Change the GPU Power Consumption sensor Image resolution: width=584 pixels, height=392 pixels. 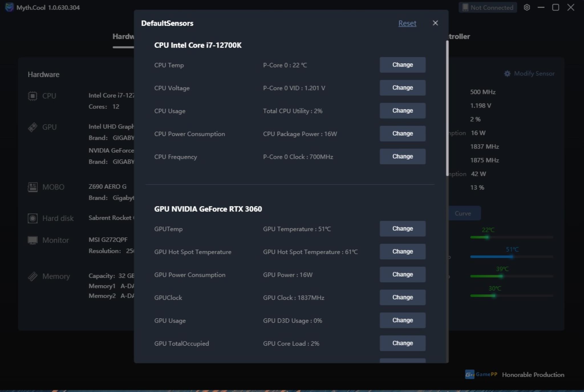tap(402, 275)
